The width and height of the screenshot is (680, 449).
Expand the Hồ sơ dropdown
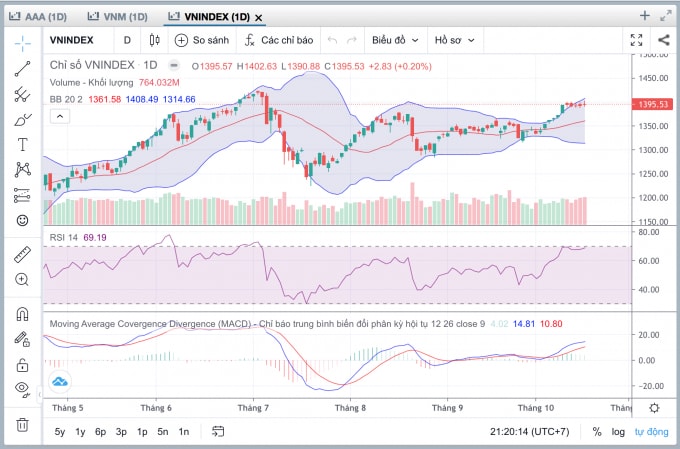point(454,40)
